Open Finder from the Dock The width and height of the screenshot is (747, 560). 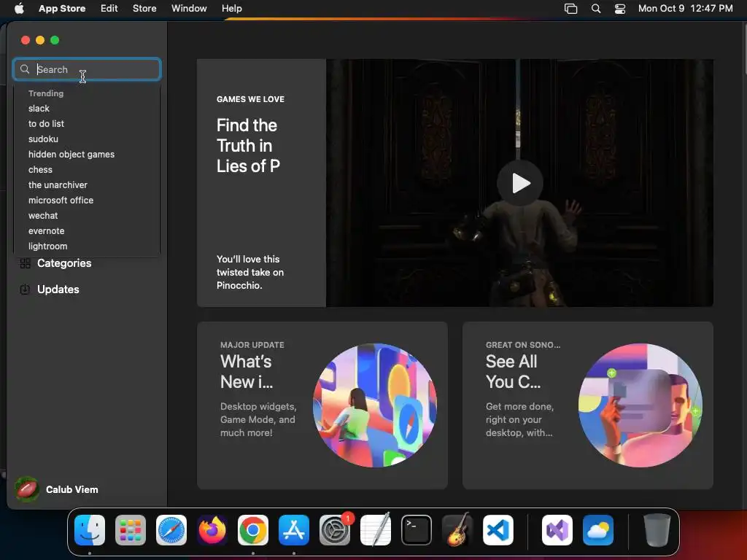tap(90, 530)
